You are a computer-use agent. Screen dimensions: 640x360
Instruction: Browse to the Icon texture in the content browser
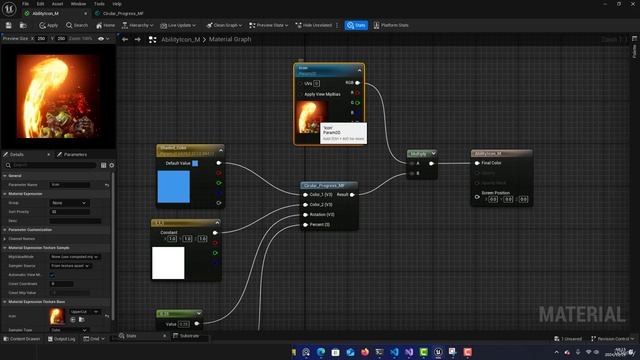[x=81, y=320]
